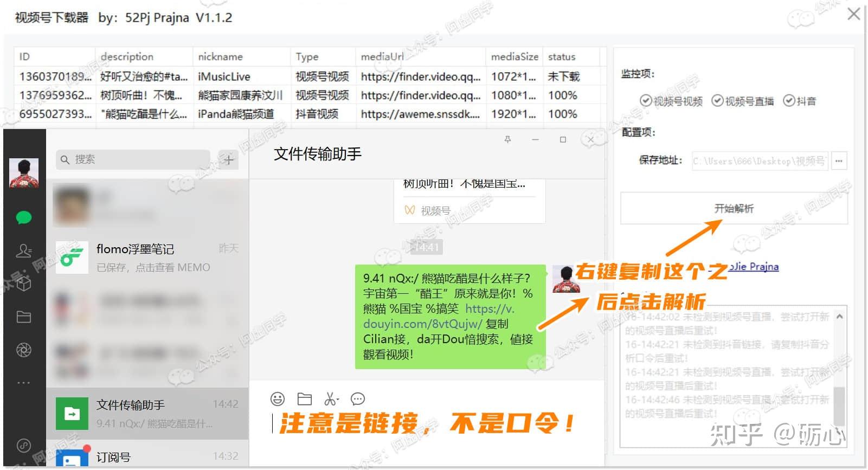
Task: Sort by status column header
Action: [572, 56]
